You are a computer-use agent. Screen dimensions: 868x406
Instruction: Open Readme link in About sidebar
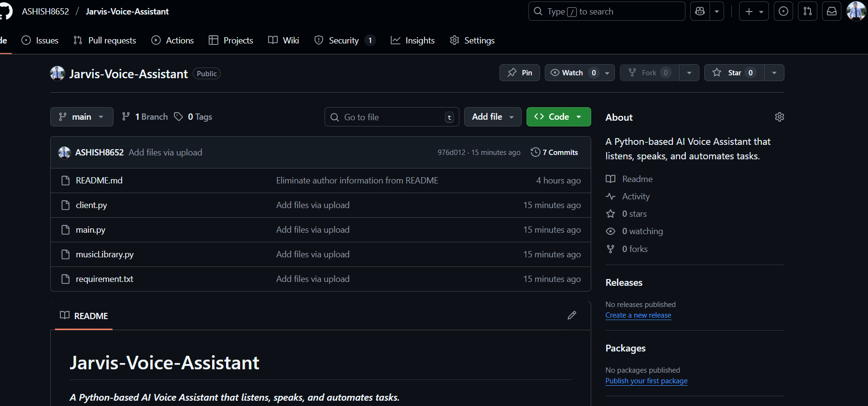[x=629, y=179]
